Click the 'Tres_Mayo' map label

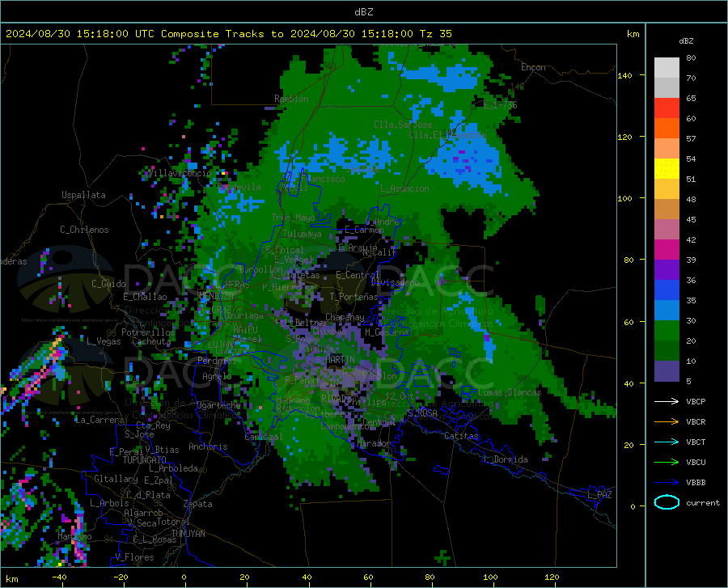click(x=294, y=218)
